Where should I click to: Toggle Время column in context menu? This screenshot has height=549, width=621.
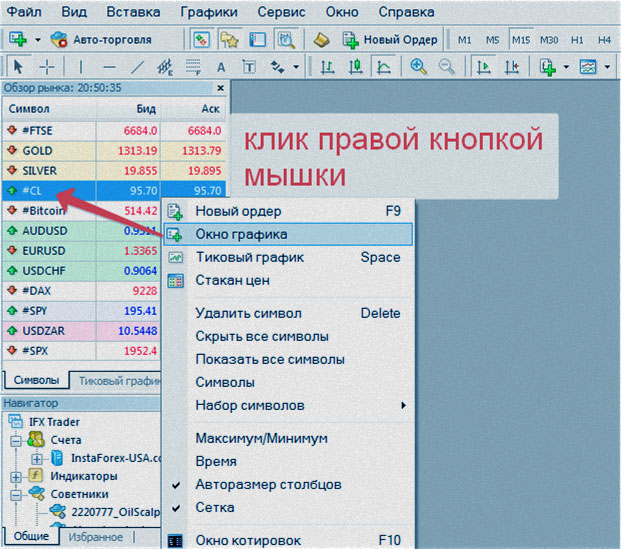(216, 461)
